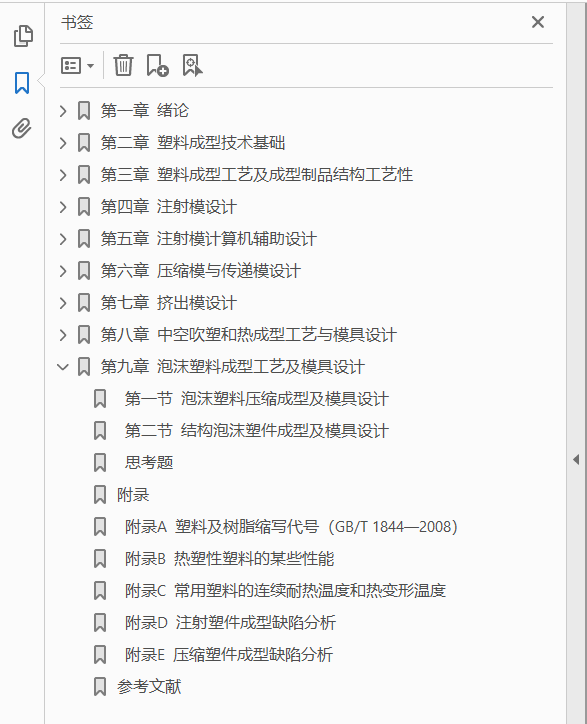This screenshot has height=724, width=587.
Task: Expand 第六章 压缩模与传递模设计 chevron
Action: 63,271
